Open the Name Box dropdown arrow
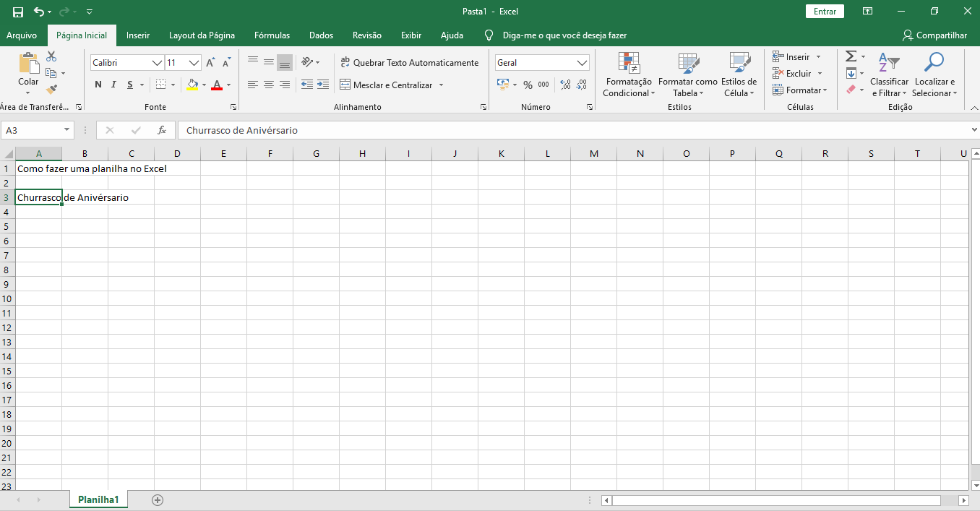 (67, 130)
